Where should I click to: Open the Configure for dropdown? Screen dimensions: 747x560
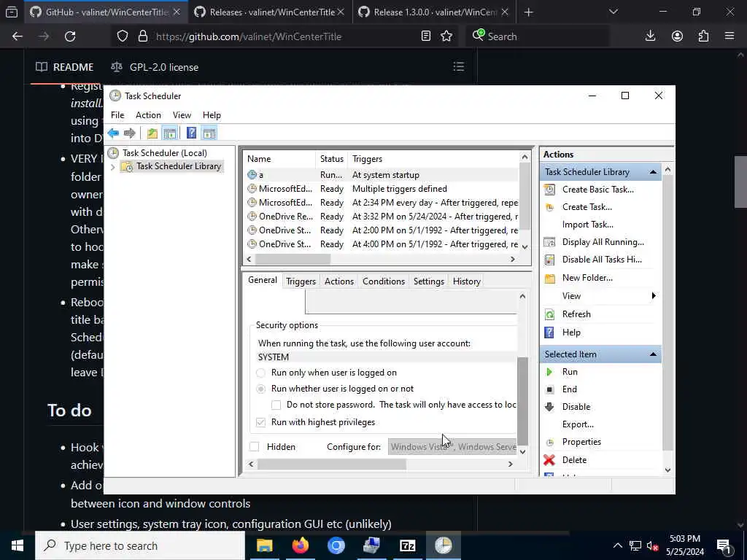coord(452,447)
